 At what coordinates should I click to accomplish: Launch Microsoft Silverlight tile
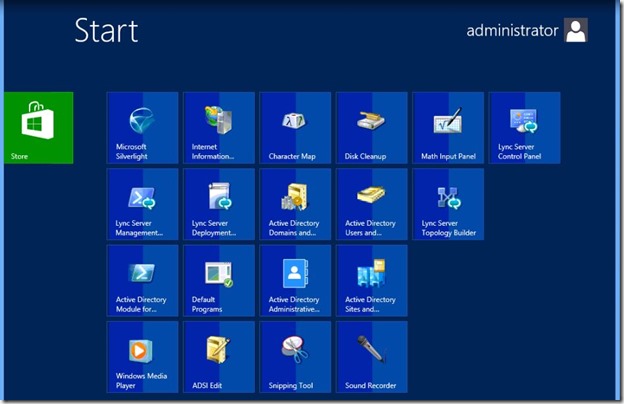click(142, 128)
